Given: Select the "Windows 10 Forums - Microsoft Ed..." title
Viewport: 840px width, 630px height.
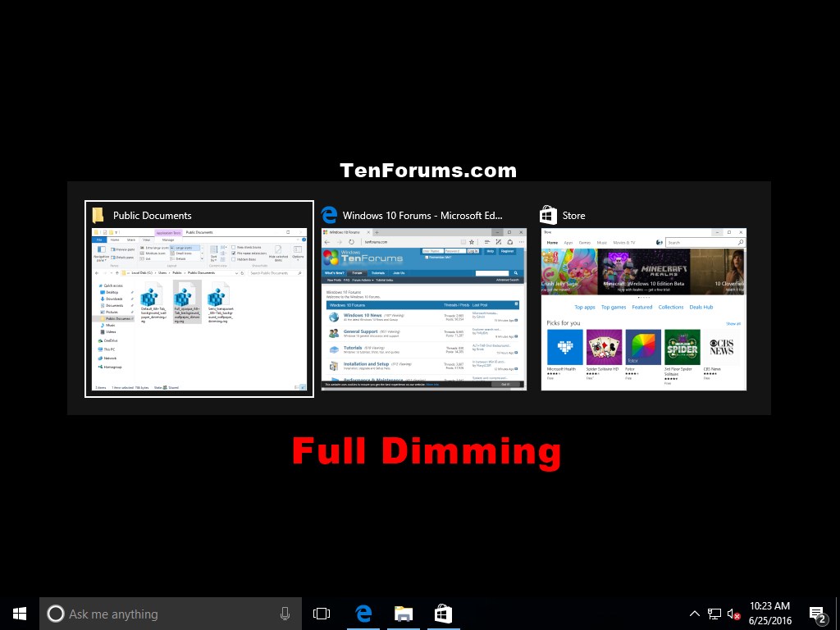Looking at the screenshot, I should [422, 216].
